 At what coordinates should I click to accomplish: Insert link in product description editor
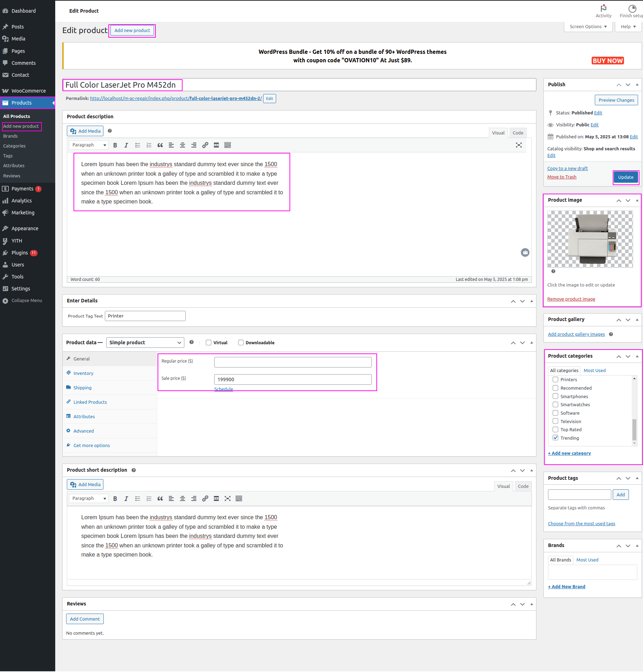click(205, 145)
